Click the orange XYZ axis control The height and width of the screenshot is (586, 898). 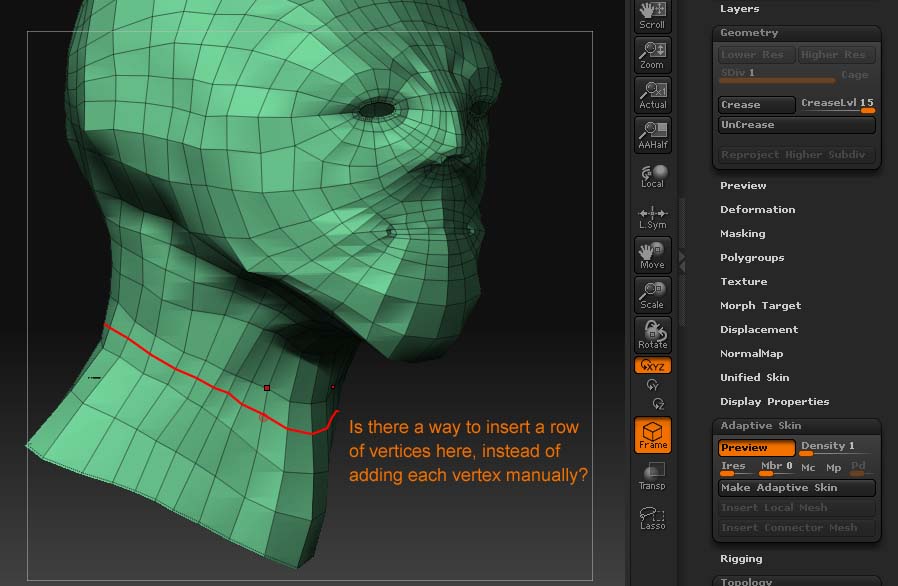(x=651, y=365)
